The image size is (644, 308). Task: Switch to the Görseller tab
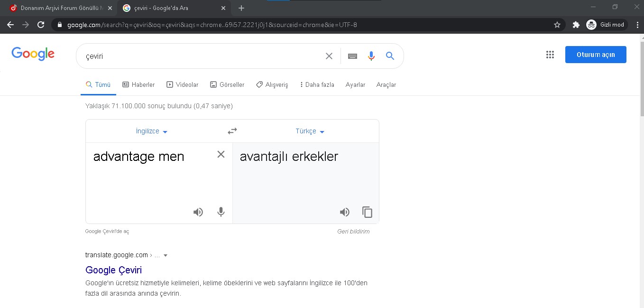point(227,85)
